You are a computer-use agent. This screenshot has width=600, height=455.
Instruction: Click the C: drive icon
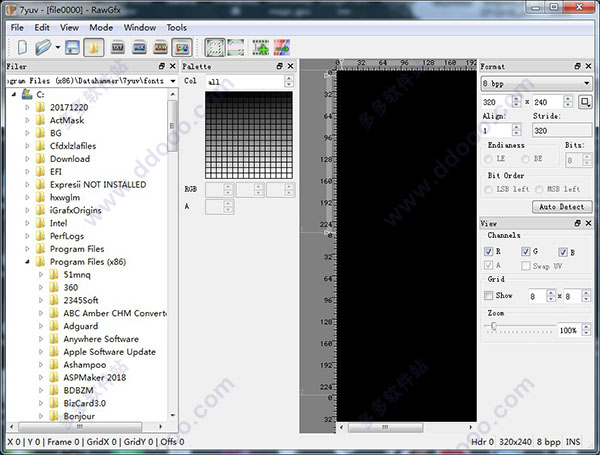point(27,94)
